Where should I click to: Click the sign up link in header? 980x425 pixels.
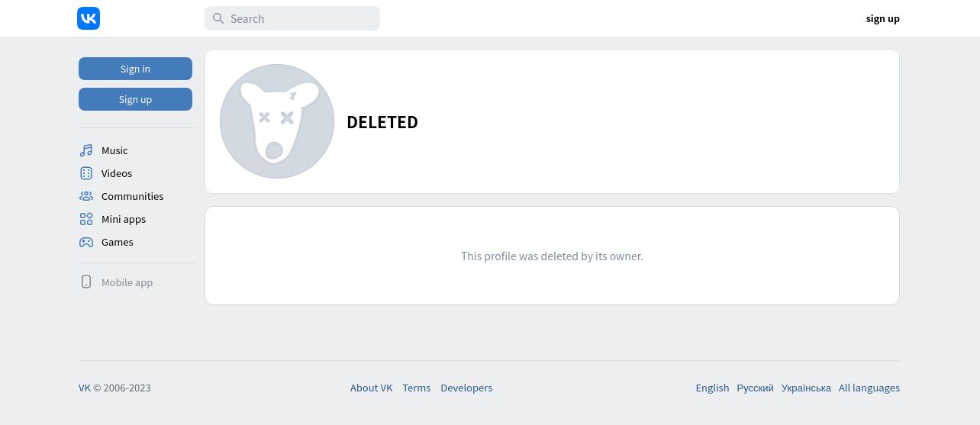click(882, 18)
